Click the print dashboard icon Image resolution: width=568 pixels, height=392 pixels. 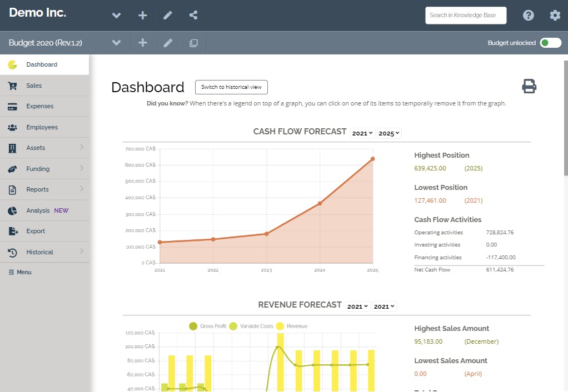click(x=529, y=86)
